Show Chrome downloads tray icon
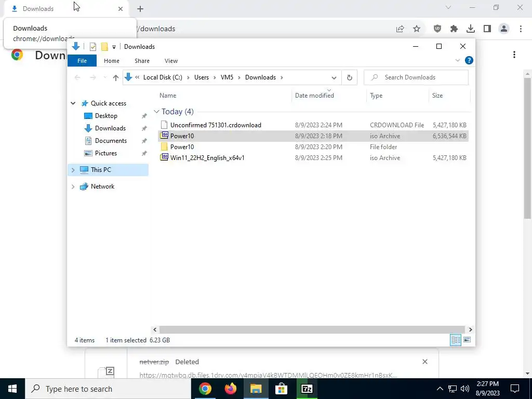The width and height of the screenshot is (532, 399). [471, 29]
